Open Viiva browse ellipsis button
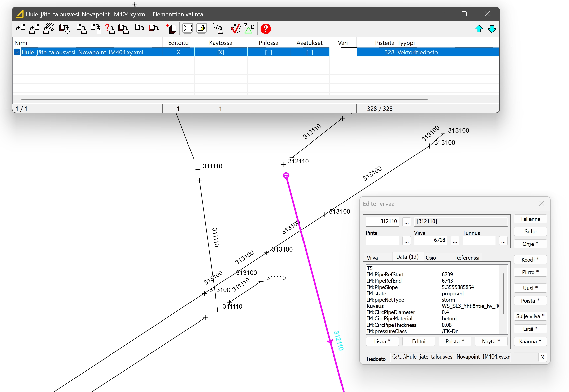569x392 pixels. point(455,241)
